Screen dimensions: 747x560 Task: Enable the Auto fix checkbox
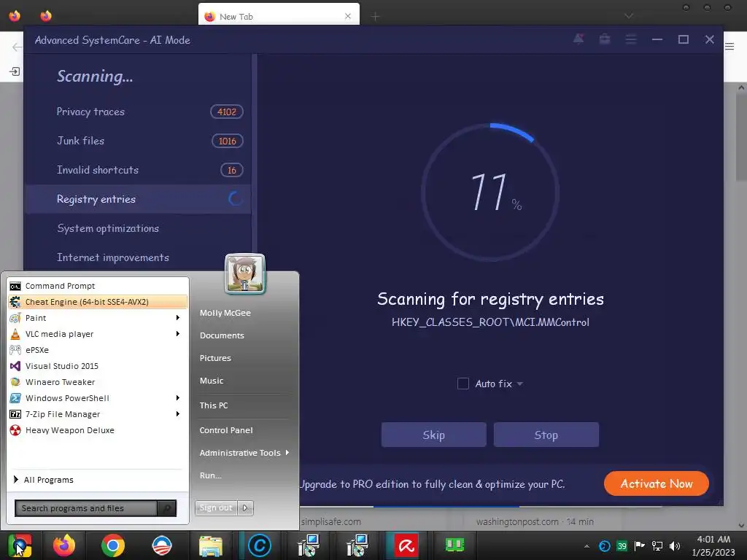click(x=463, y=384)
